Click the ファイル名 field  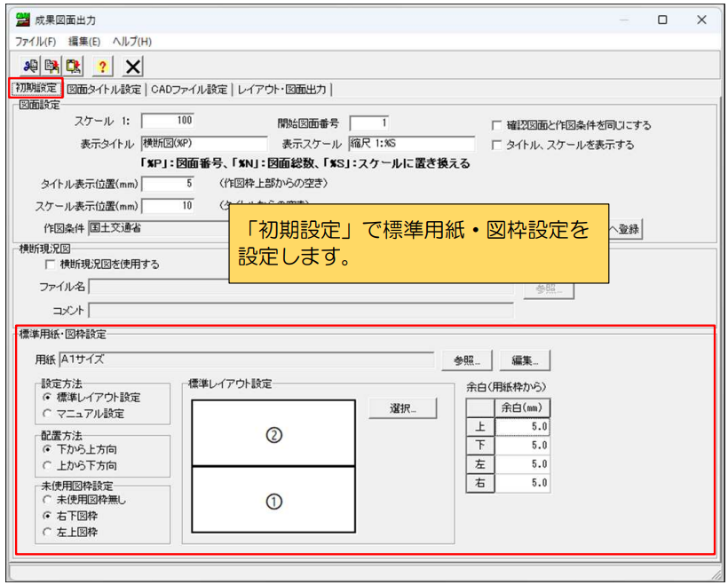coord(301,287)
